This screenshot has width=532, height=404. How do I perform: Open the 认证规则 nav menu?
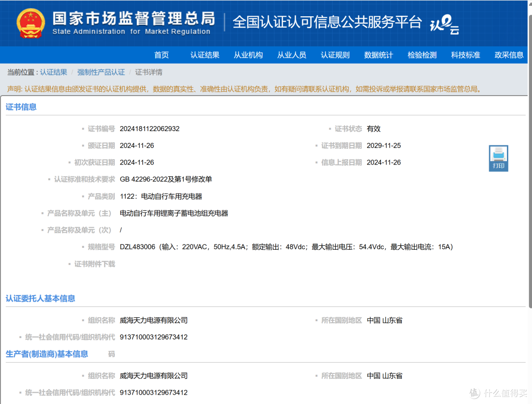(x=335, y=55)
